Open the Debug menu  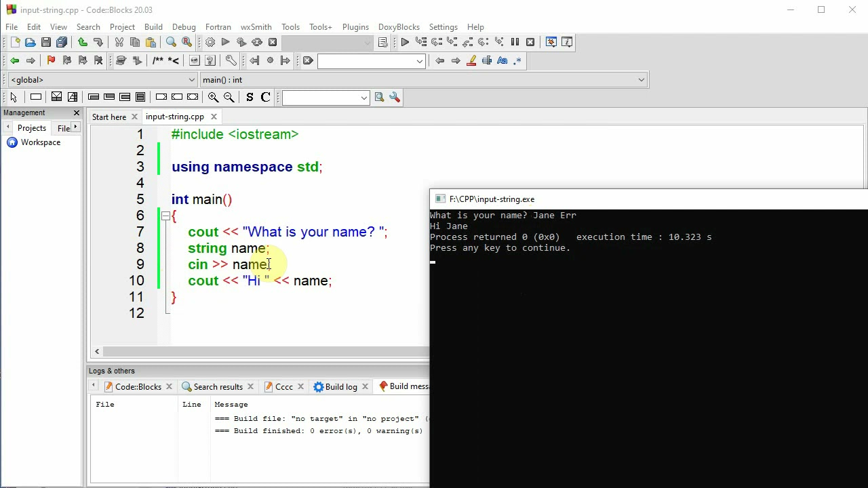(184, 27)
